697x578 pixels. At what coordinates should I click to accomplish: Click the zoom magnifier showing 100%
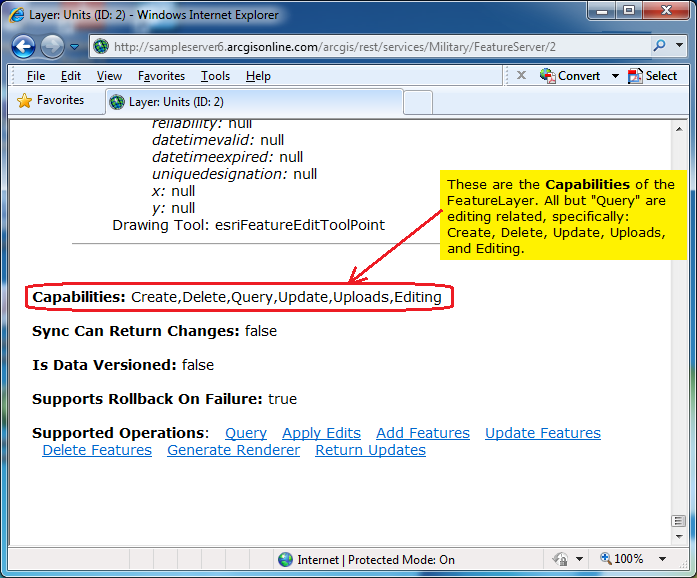[x=606, y=560]
